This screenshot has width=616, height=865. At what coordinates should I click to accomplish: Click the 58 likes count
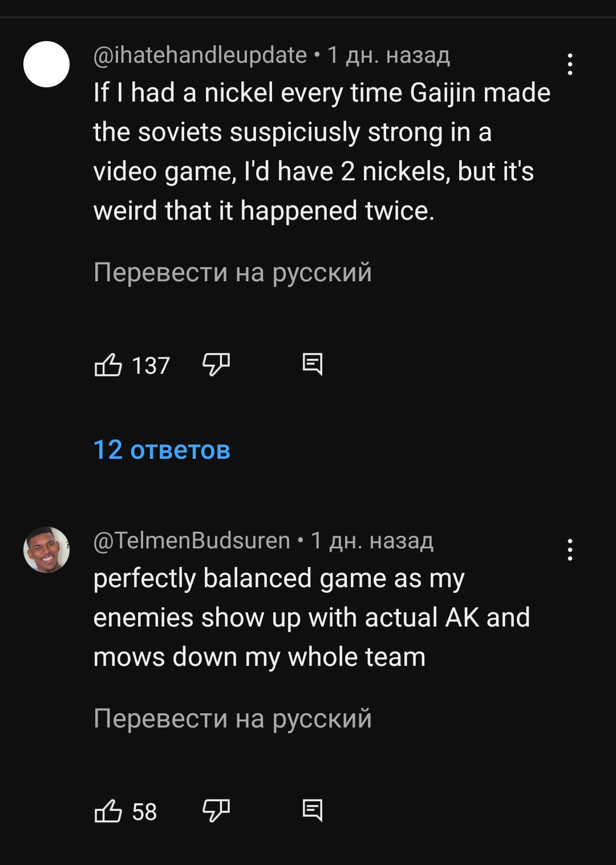[x=144, y=812]
